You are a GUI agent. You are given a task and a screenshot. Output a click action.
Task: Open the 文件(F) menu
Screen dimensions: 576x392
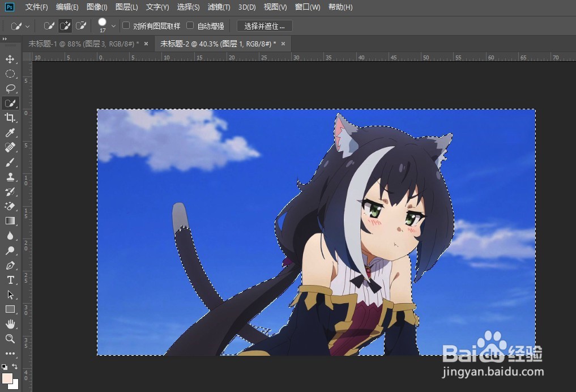tap(36, 7)
